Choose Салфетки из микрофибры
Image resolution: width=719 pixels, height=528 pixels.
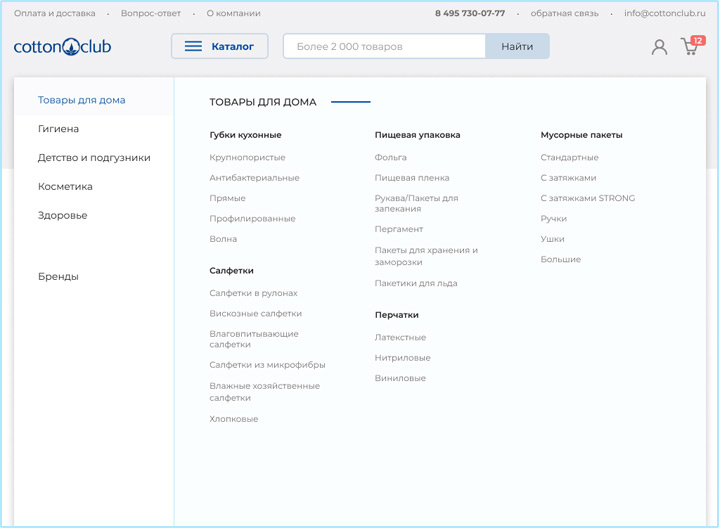click(267, 365)
